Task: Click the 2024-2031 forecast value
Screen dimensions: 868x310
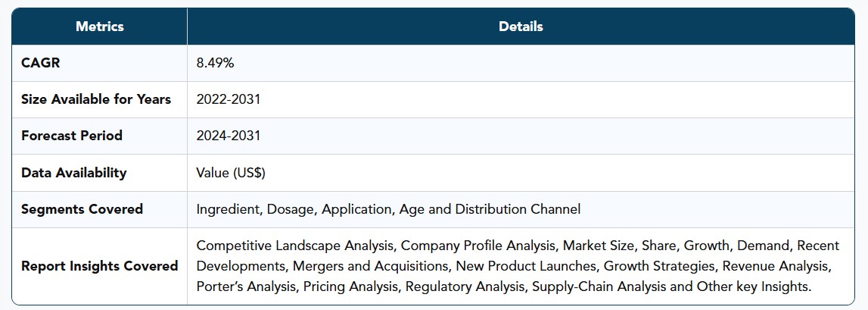Action: pos(228,136)
